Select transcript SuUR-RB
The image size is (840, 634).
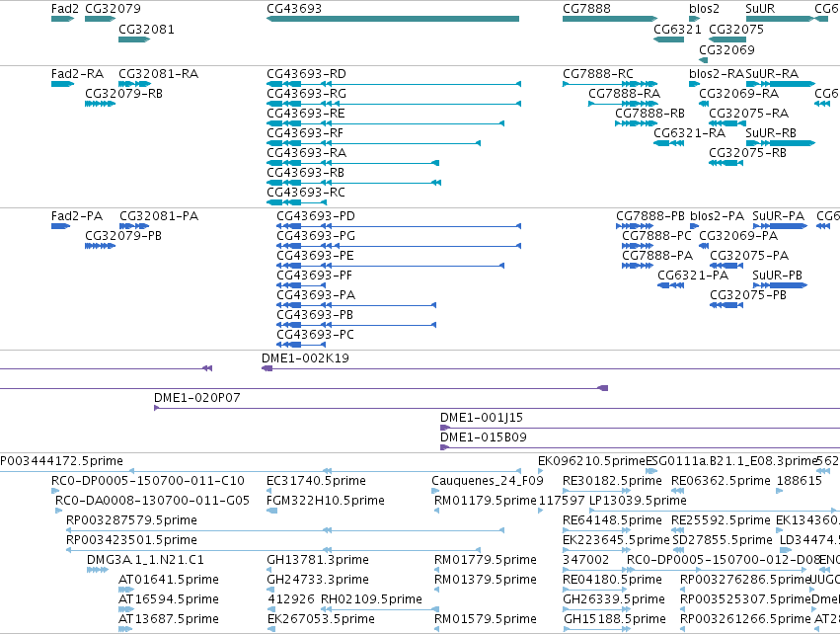click(781, 143)
